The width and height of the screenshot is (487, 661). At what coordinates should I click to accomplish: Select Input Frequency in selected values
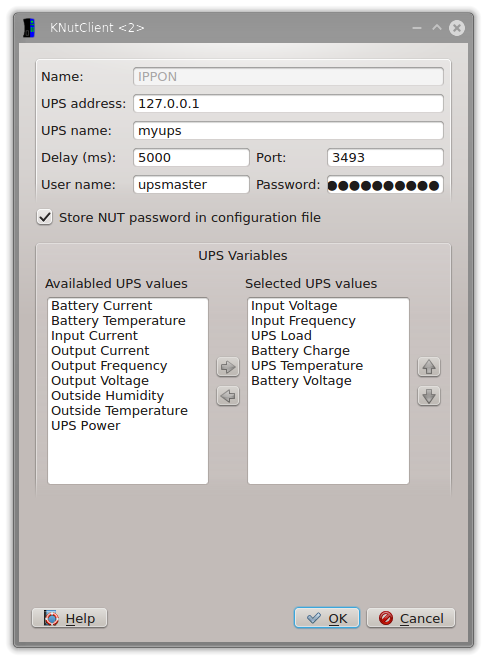tap(328, 321)
